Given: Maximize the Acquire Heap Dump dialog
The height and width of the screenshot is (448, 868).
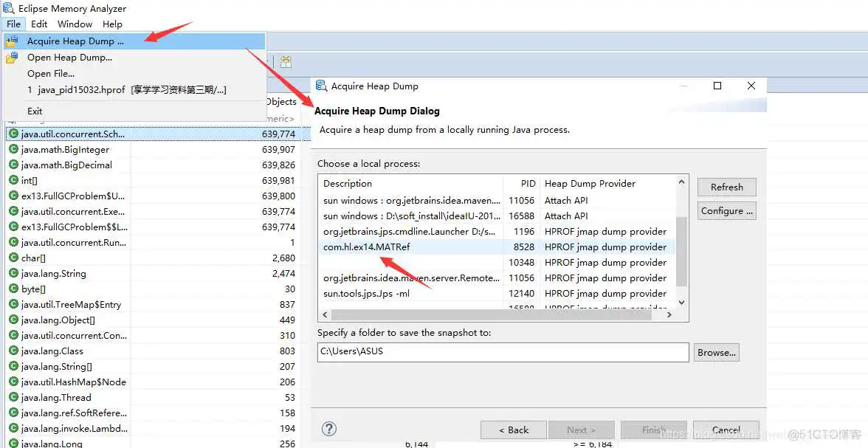Looking at the screenshot, I should click(x=717, y=86).
